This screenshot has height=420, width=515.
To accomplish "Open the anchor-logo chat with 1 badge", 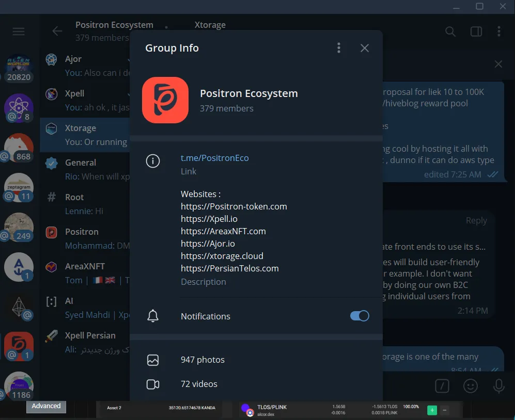I will click(19, 267).
